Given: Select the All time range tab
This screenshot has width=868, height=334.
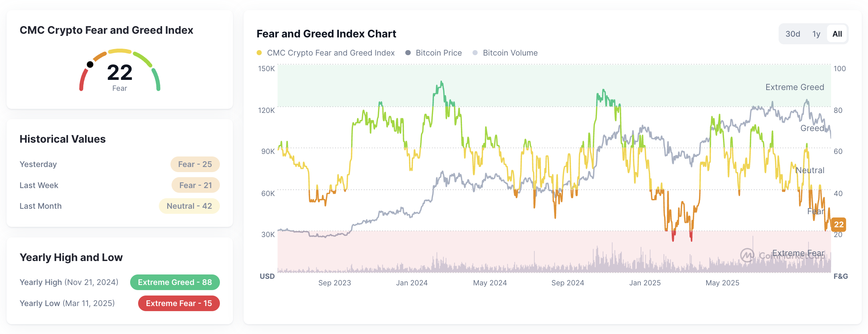Looking at the screenshot, I should 837,33.
